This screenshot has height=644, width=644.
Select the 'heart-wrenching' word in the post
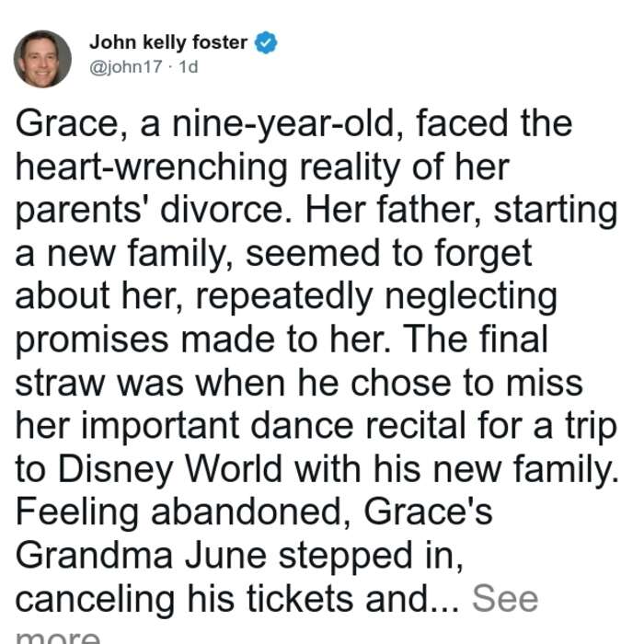[152, 167]
